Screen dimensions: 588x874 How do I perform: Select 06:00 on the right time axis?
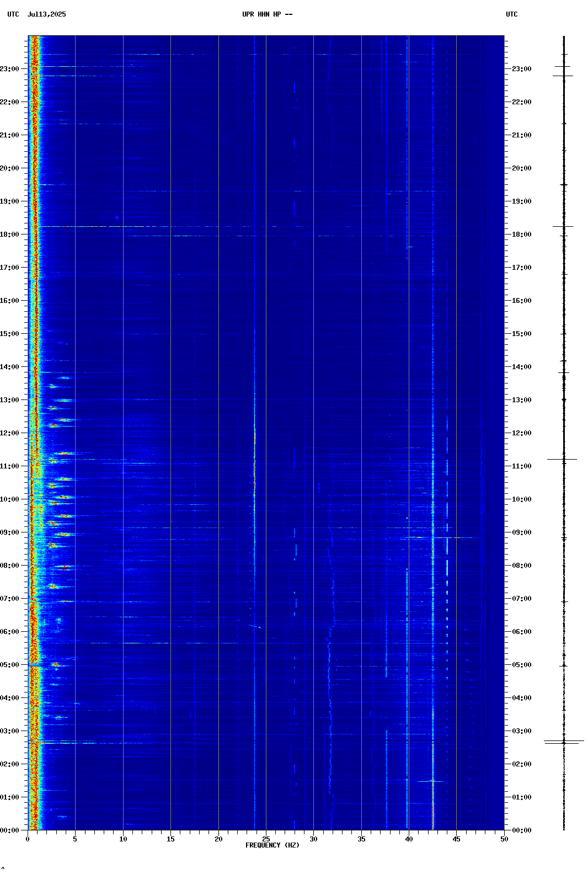click(x=522, y=632)
